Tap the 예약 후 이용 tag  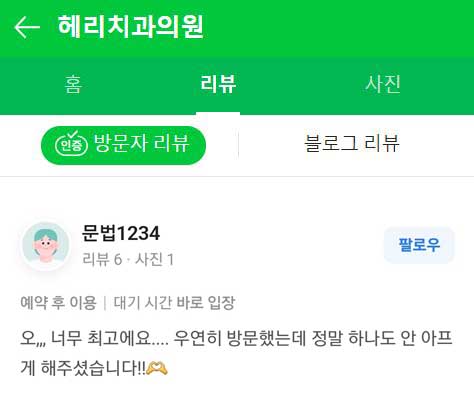(58, 303)
